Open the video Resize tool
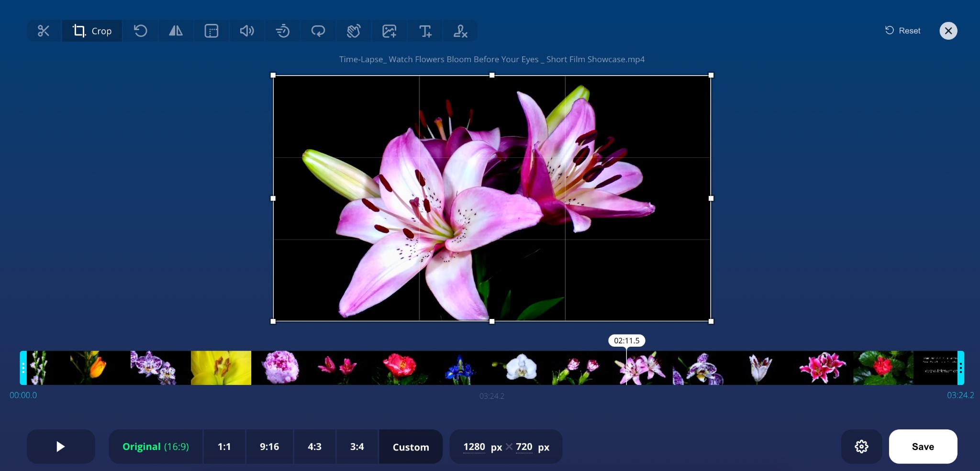 211,31
